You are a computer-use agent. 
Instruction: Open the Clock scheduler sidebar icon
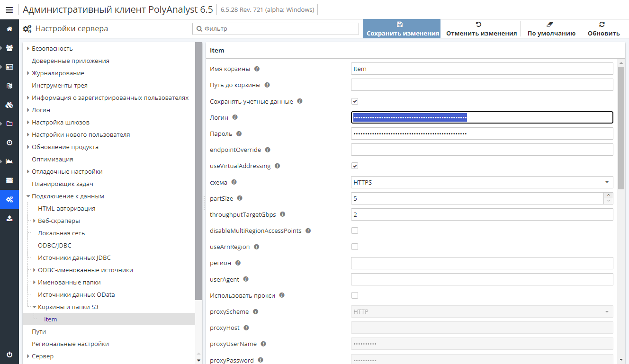tap(9, 142)
